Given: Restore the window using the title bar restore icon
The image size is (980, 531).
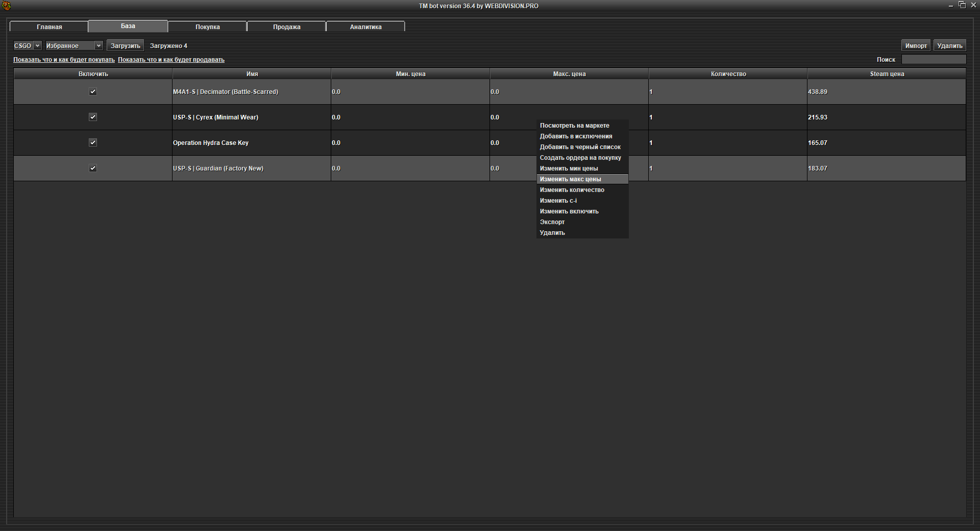Looking at the screenshot, I should pyautogui.click(x=962, y=5).
